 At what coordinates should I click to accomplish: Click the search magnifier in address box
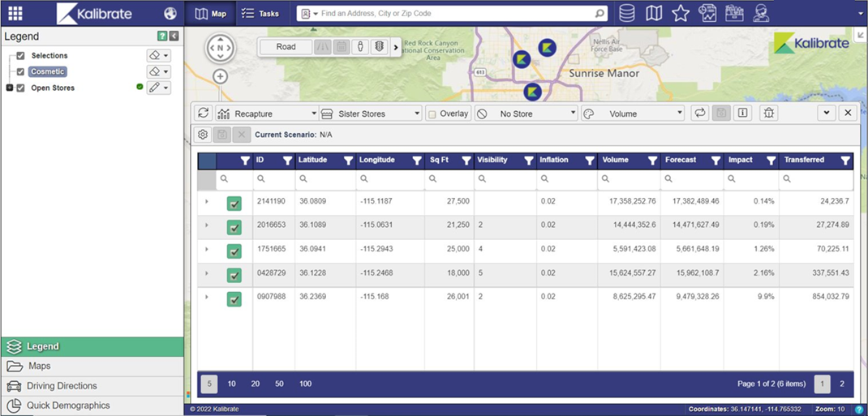tap(599, 13)
